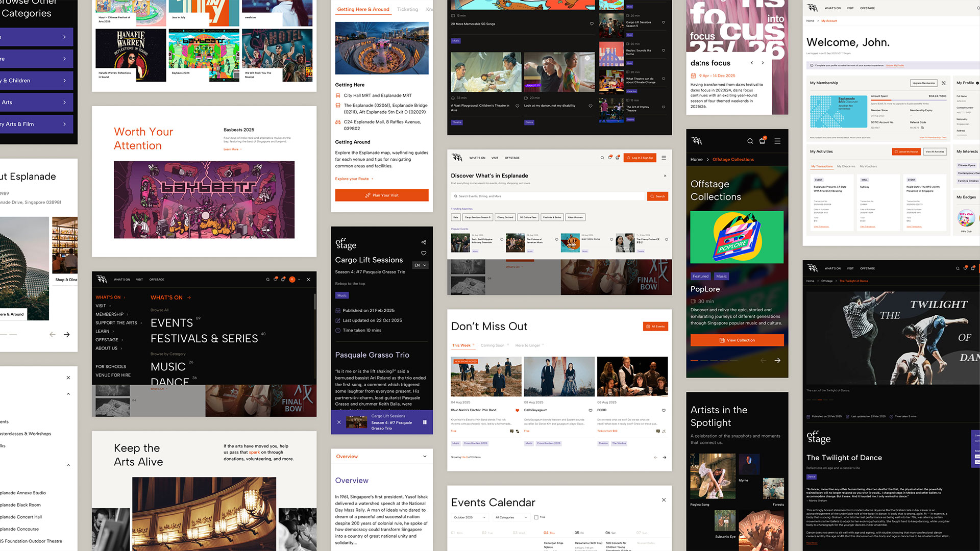The image size is (980, 551).
Task: Go to next items in Don't Miss Out
Action: click(665, 457)
